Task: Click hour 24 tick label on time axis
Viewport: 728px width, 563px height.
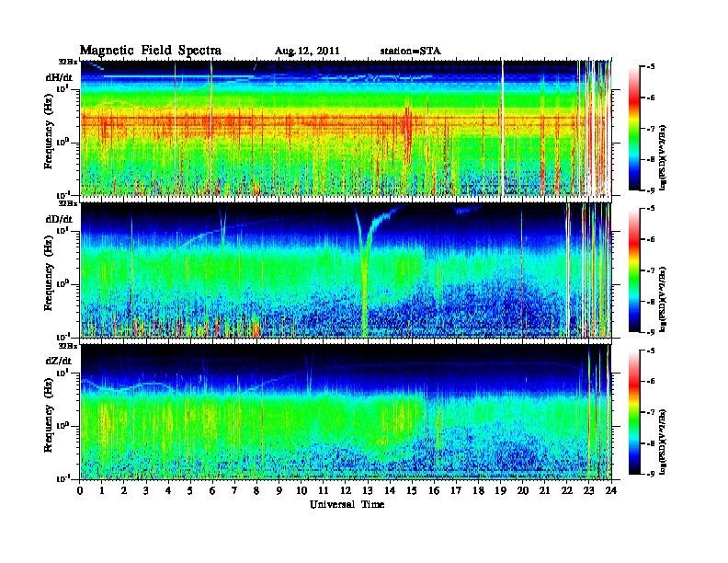Action: pyautogui.click(x=611, y=490)
